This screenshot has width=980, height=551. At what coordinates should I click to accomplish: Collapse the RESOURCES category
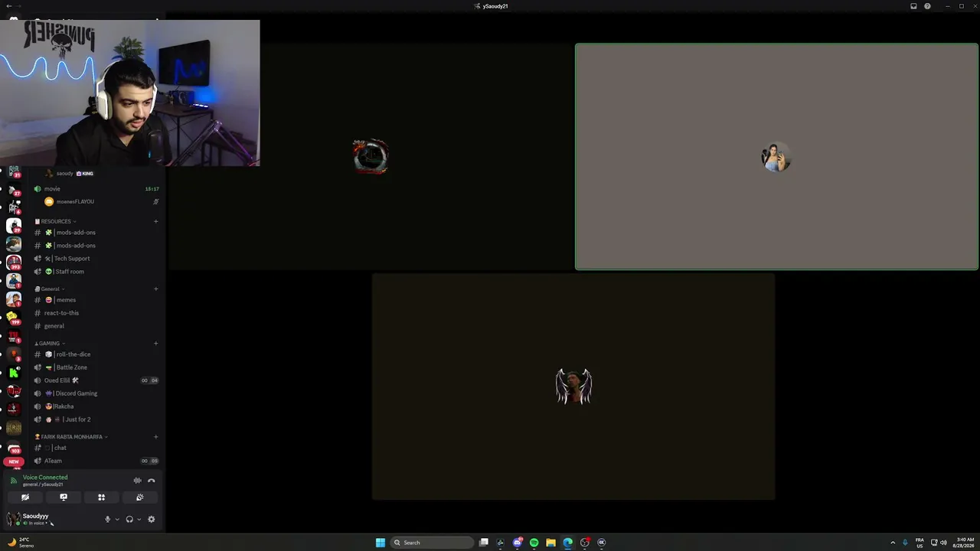55,221
